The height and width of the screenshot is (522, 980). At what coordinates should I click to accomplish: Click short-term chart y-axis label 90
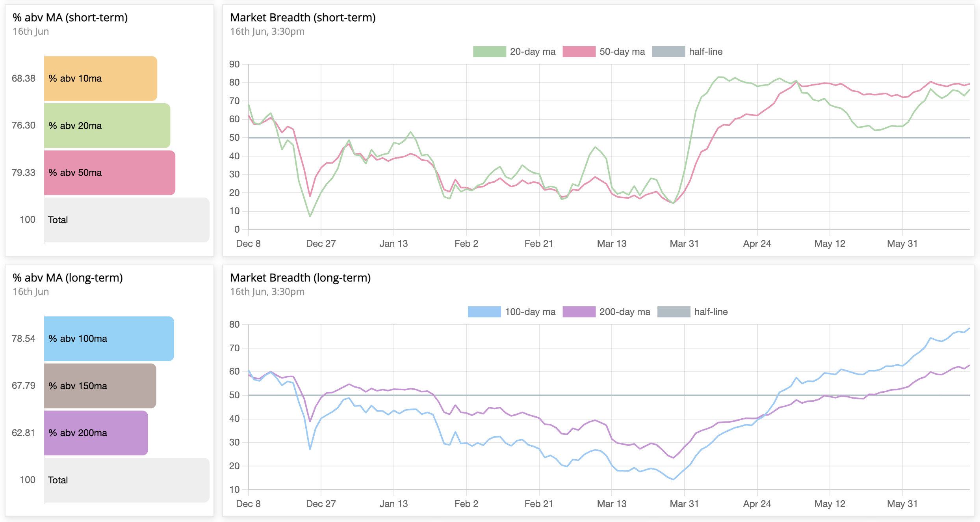(x=234, y=64)
